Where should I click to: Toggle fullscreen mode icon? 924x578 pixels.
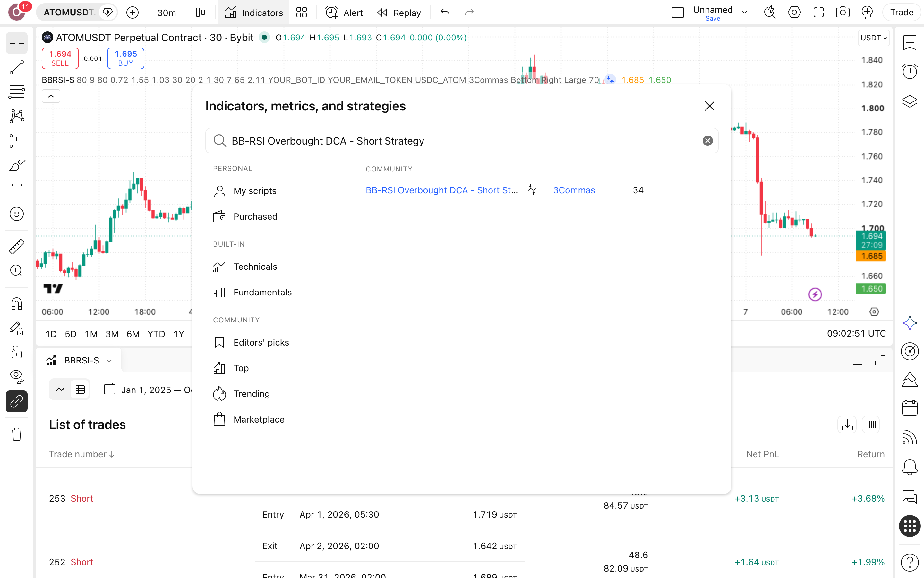coord(818,13)
